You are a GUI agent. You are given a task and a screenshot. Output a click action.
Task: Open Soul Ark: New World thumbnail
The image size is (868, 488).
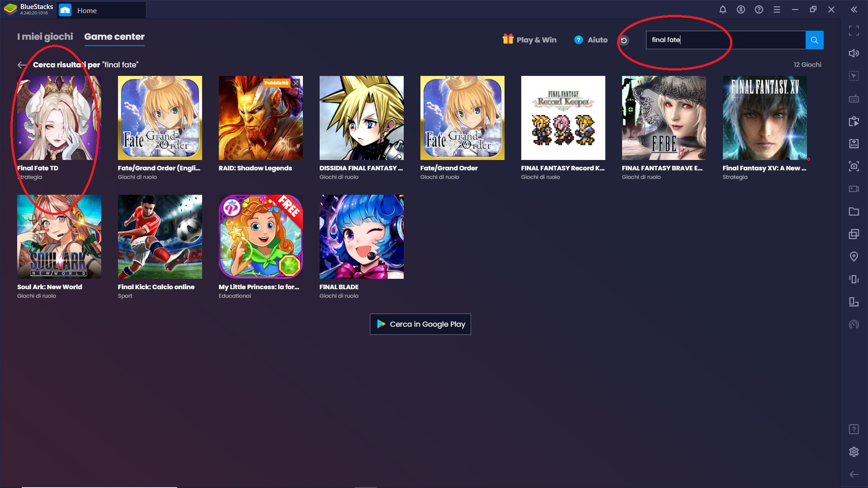pos(59,237)
